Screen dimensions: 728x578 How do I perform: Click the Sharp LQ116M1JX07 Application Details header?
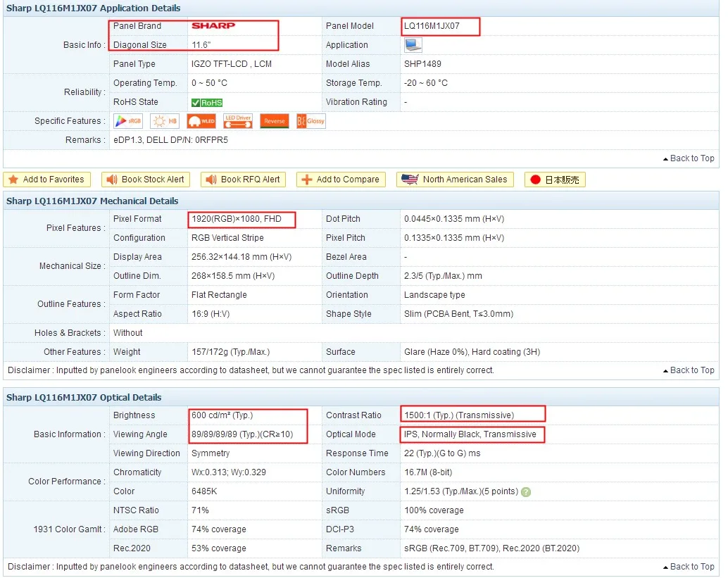tap(94, 8)
